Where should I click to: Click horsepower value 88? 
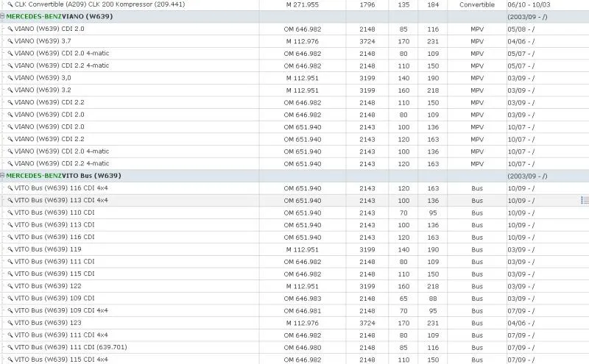(433, 299)
